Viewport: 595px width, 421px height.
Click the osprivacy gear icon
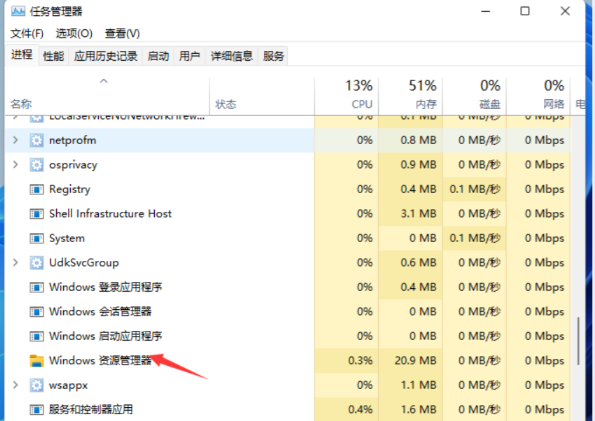pyautogui.click(x=36, y=165)
